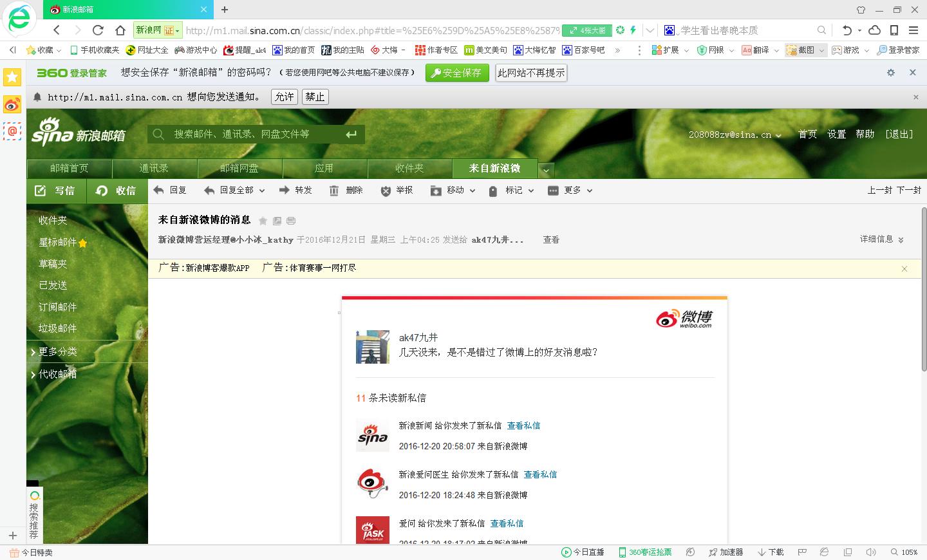Open the 垃圾邮件 spam folder
The width and height of the screenshot is (927, 560).
(x=57, y=328)
